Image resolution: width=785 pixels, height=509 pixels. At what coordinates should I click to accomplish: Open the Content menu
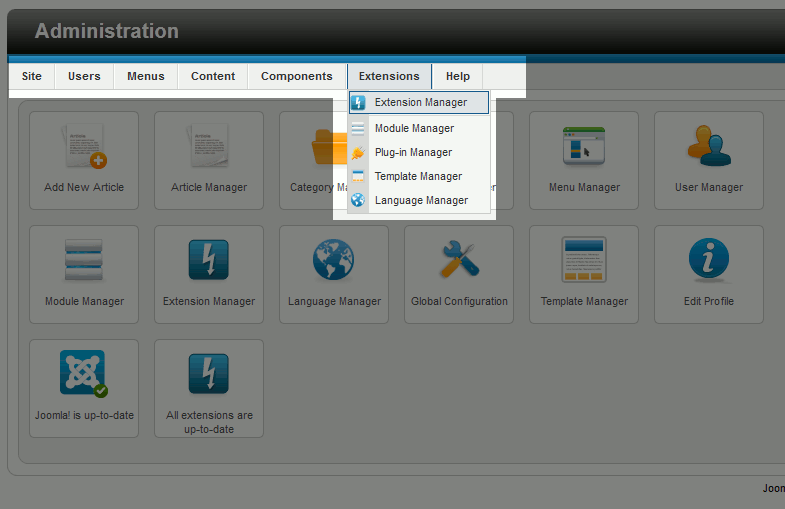(213, 76)
